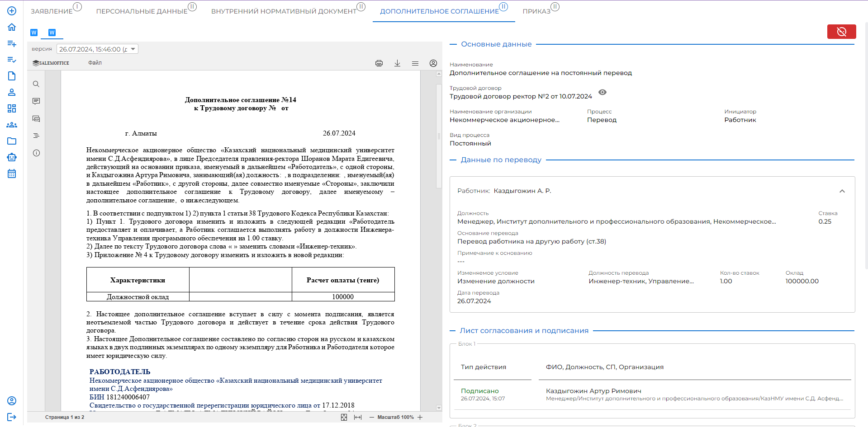
Task: Click the logout icon at sidebar bottom
Action: click(x=12, y=417)
